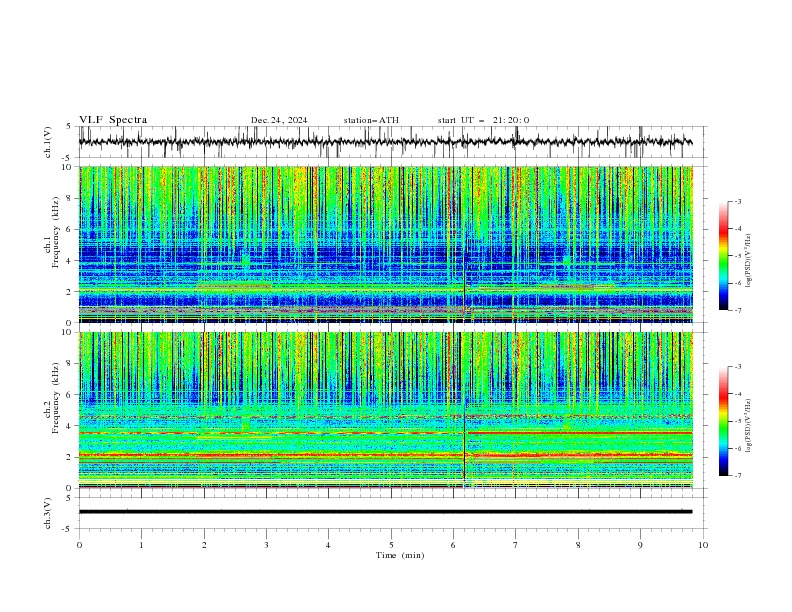Screen dimensions: 792x612
Task: Click the ch.2 'Frequency (kHz)' axis label
Action: [x=56, y=398]
